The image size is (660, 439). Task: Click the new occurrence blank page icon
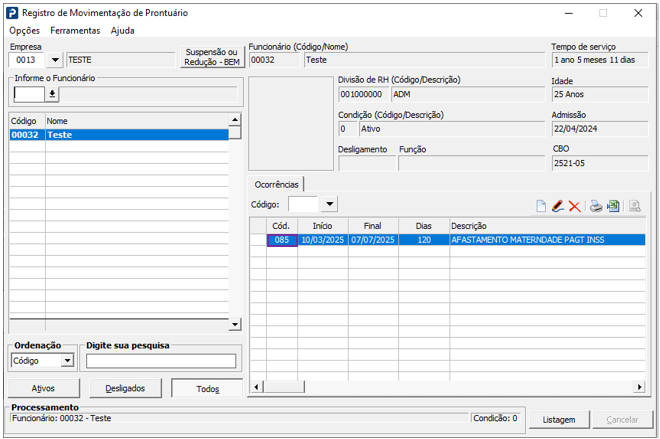click(x=541, y=206)
